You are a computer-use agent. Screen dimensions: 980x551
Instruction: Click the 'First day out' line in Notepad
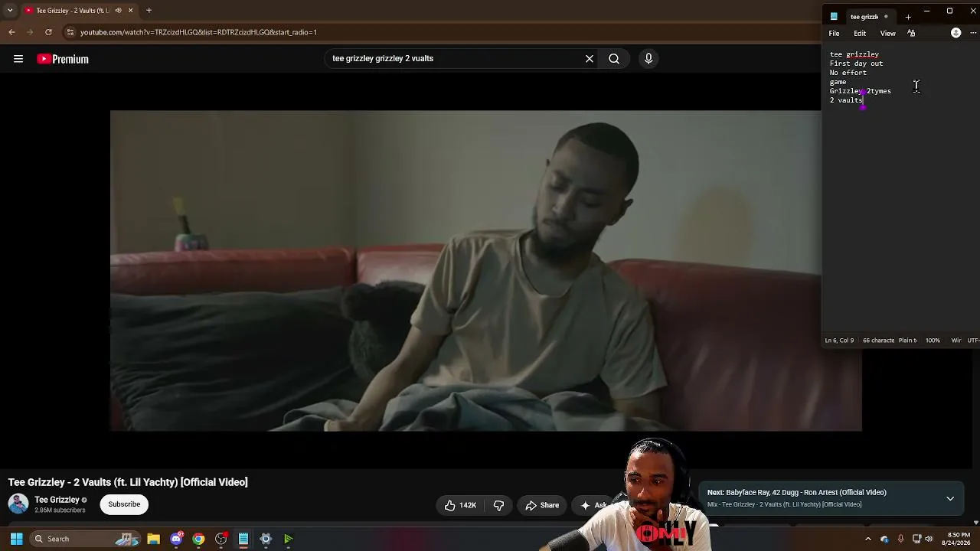pos(856,64)
